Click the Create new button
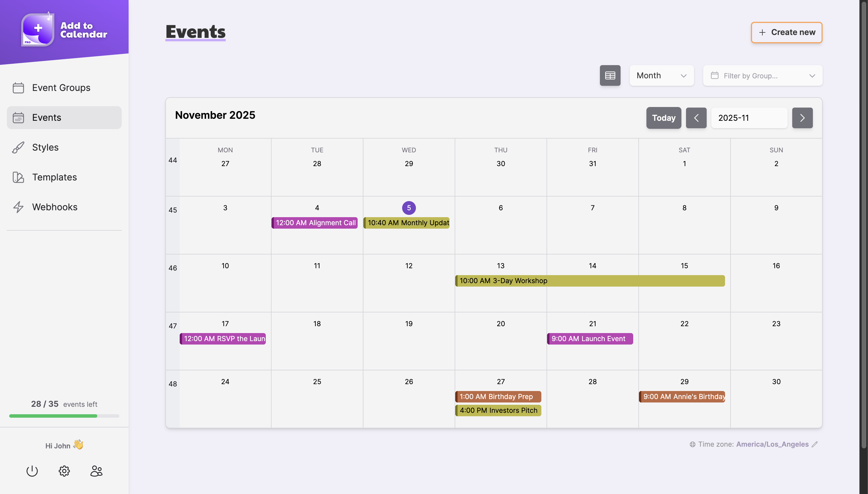 pyautogui.click(x=786, y=32)
